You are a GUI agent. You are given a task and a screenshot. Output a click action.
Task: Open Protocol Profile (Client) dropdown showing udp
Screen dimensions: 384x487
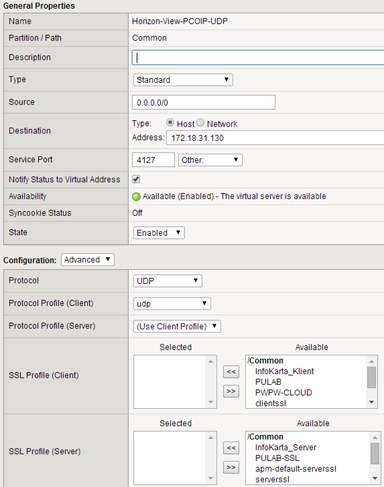click(172, 303)
